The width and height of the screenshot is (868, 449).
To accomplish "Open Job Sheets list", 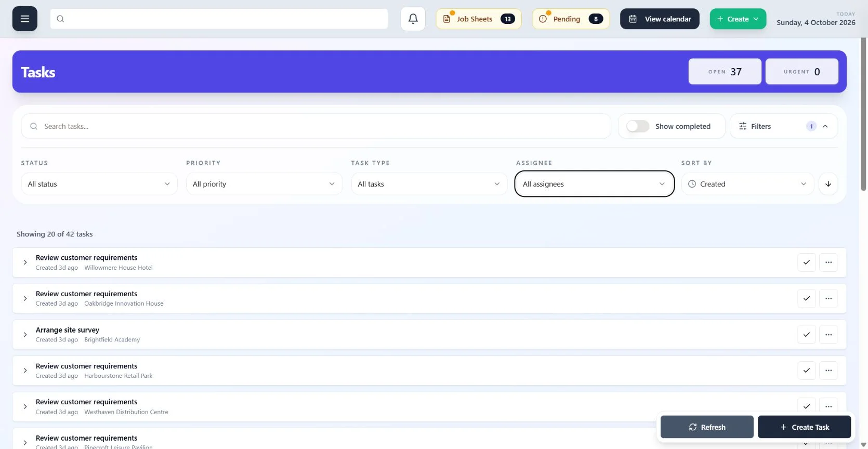I will pos(479,19).
